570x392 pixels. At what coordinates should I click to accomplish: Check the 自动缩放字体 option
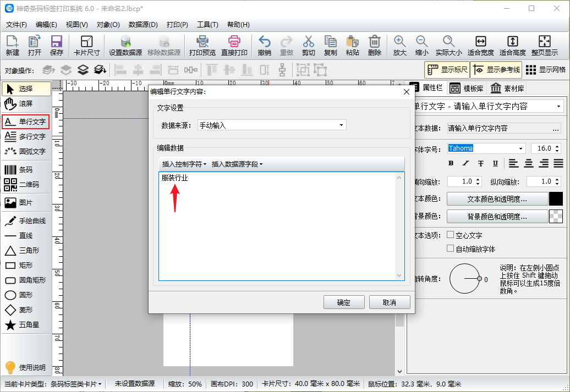(451, 249)
